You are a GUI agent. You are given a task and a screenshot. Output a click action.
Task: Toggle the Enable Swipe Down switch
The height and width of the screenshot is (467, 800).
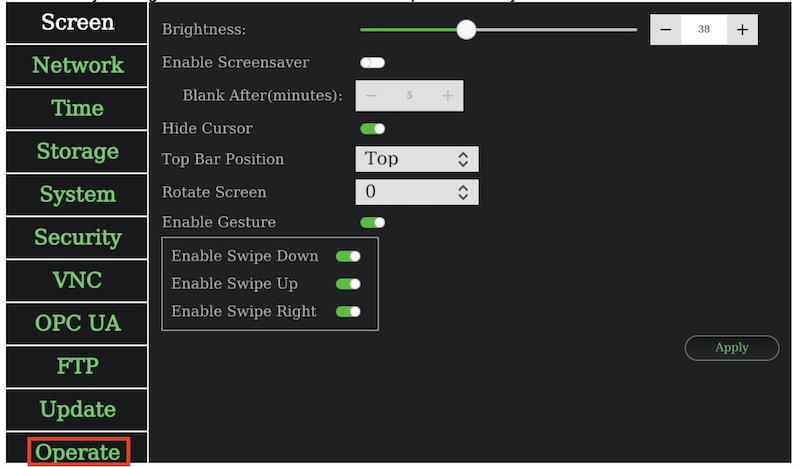point(348,256)
